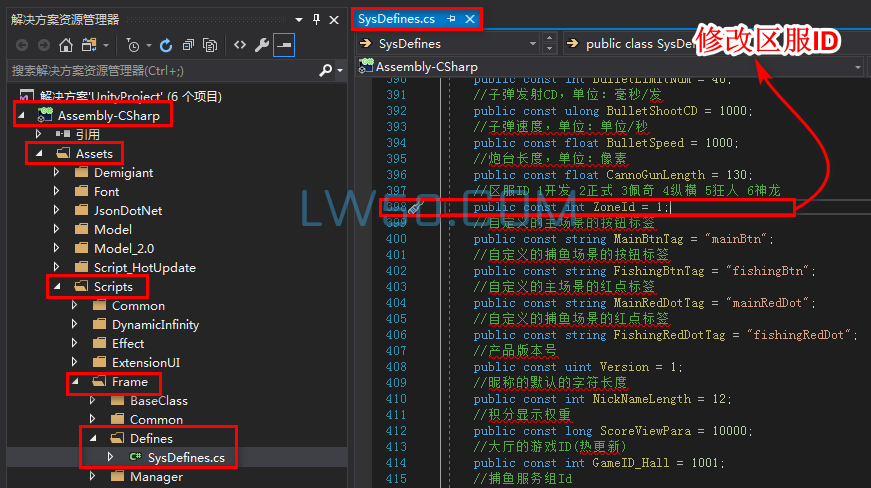
Task: Select SysDefines.cs file in the tree
Action: (192, 457)
